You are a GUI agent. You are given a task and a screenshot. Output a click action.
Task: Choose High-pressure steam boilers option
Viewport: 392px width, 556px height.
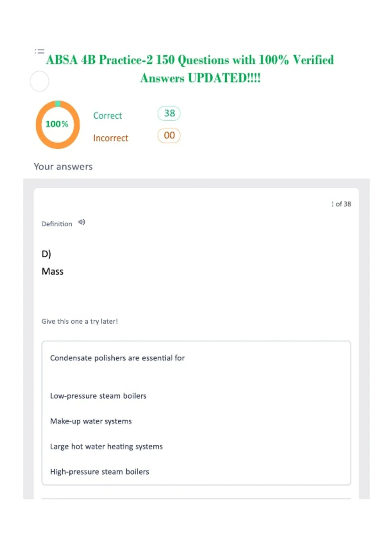(100, 472)
